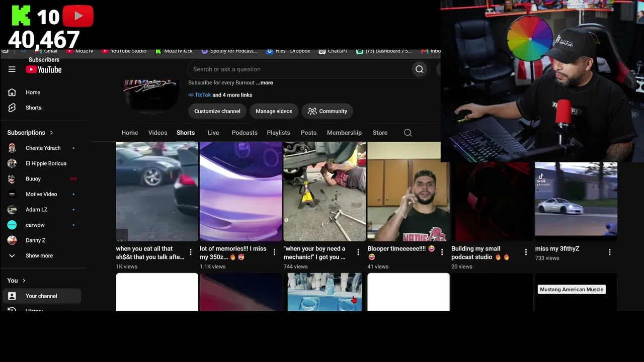Open the TikTok channel link
The image size is (644, 362).
pyautogui.click(x=203, y=95)
